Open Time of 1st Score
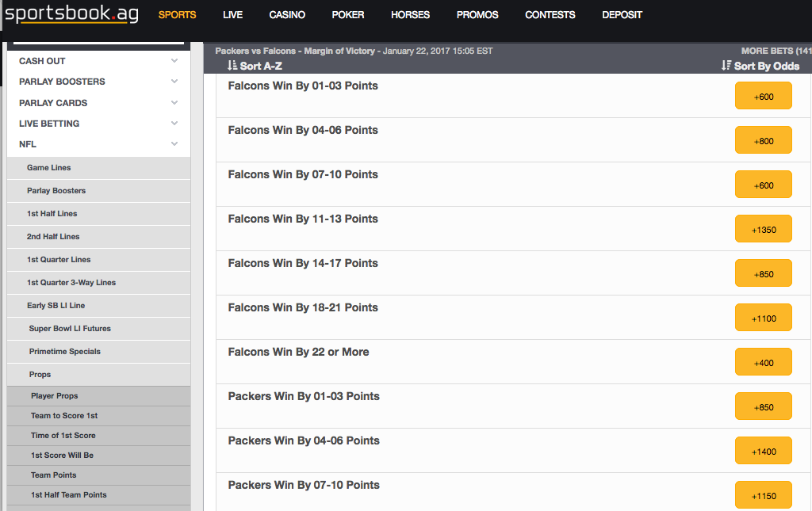 coord(98,436)
